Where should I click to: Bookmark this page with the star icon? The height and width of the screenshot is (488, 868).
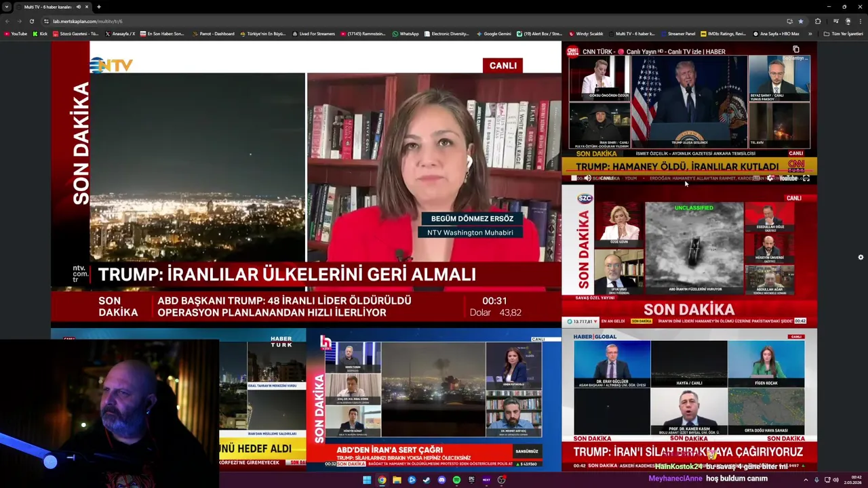(x=801, y=21)
